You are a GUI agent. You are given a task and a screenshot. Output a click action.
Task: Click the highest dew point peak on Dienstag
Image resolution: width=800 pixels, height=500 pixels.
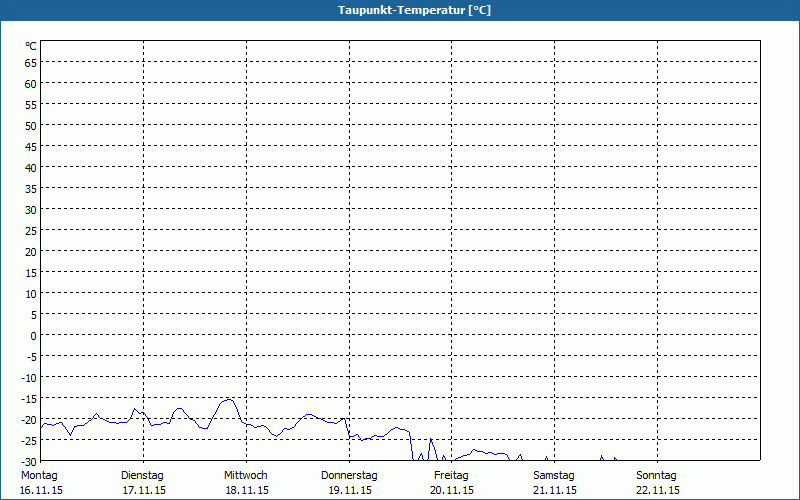(229, 399)
